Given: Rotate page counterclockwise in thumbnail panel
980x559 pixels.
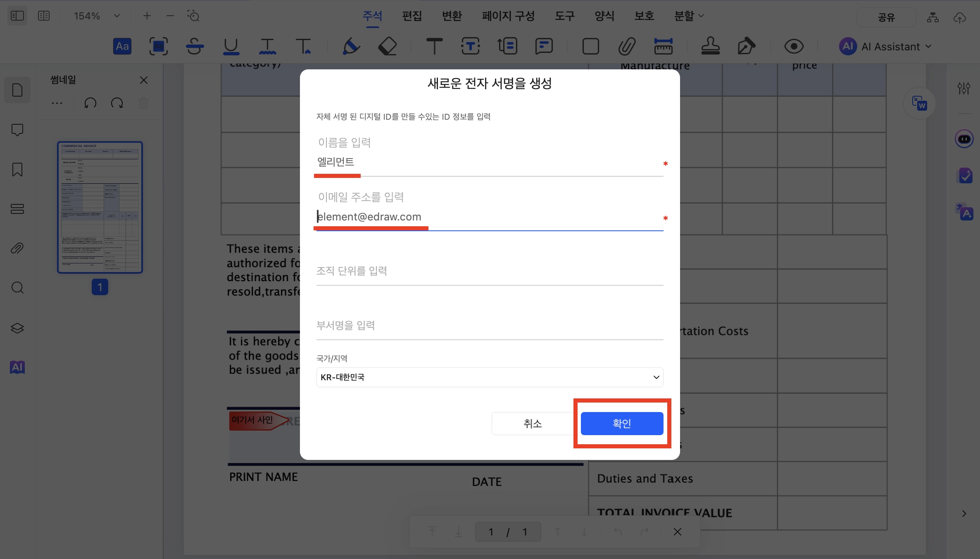Looking at the screenshot, I should pyautogui.click(x=90, y=103).
